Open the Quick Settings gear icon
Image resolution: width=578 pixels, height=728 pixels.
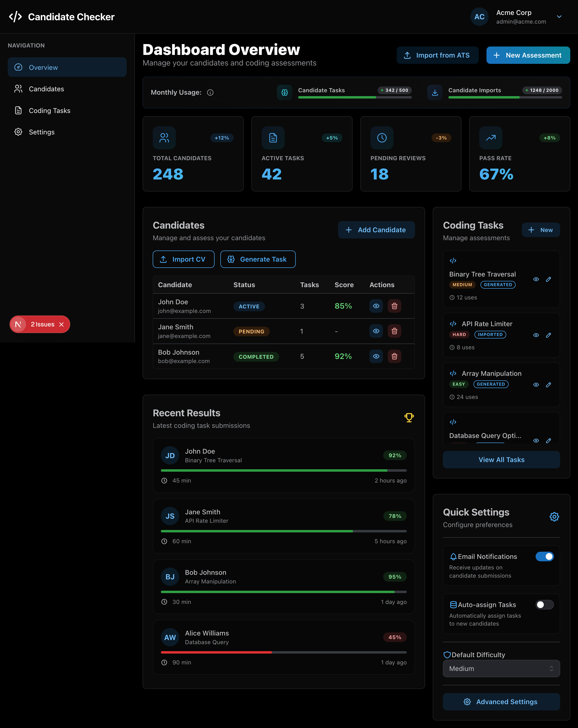pos(554,517)
